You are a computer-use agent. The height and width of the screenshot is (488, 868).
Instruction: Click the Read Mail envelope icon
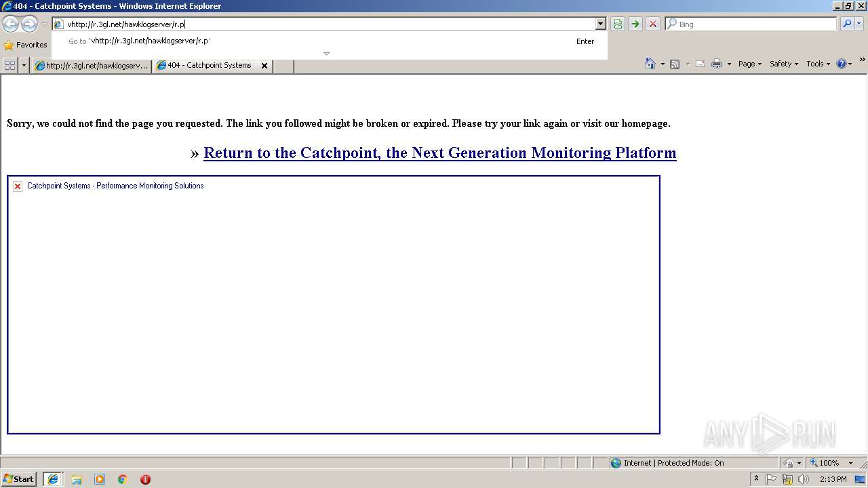click(701, 64)
